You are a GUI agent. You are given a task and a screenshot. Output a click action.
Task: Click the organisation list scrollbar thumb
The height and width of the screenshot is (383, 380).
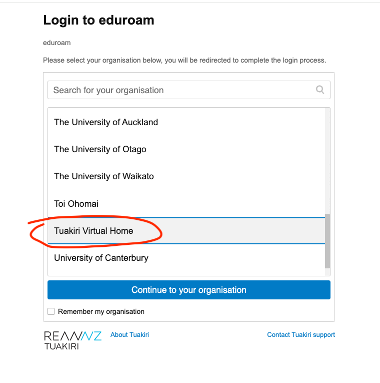327,241
